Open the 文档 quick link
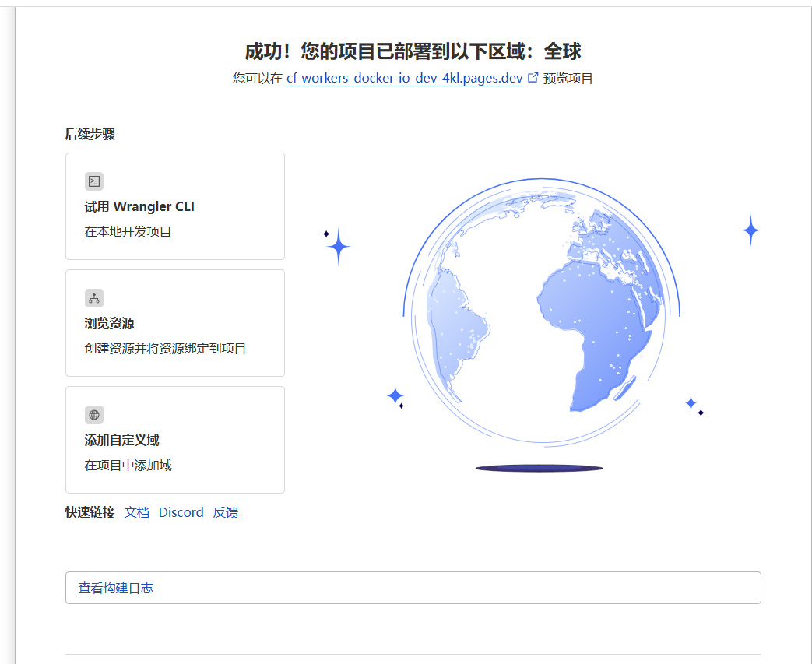812x664 pixels. point(136,512)
